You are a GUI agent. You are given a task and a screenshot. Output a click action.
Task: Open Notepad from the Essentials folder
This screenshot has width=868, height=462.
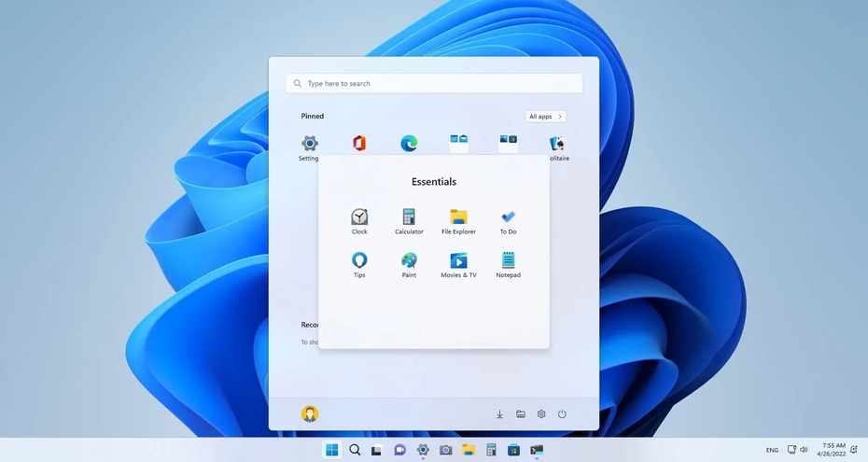pyautogui.click(x=508, y=261)
